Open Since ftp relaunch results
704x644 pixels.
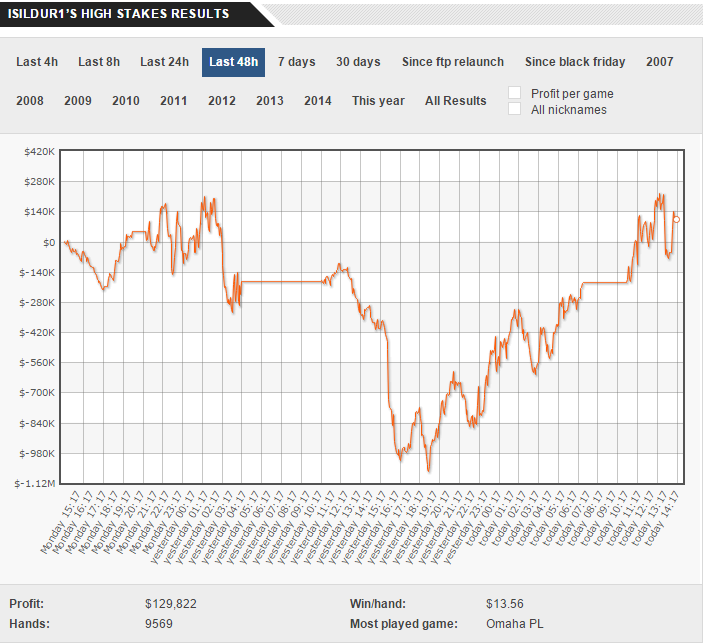[x=453, y=62]
